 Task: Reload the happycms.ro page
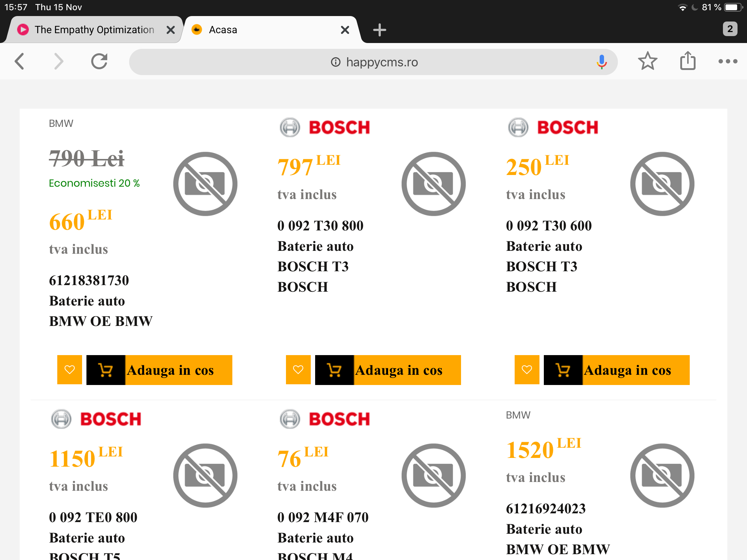click(x=99, y=61)
